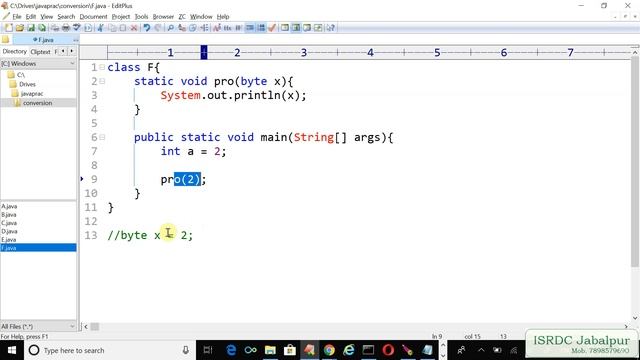The image size is (640, 360).
Task: Open a file with the folder icon
Action: [x=20, y=28]
